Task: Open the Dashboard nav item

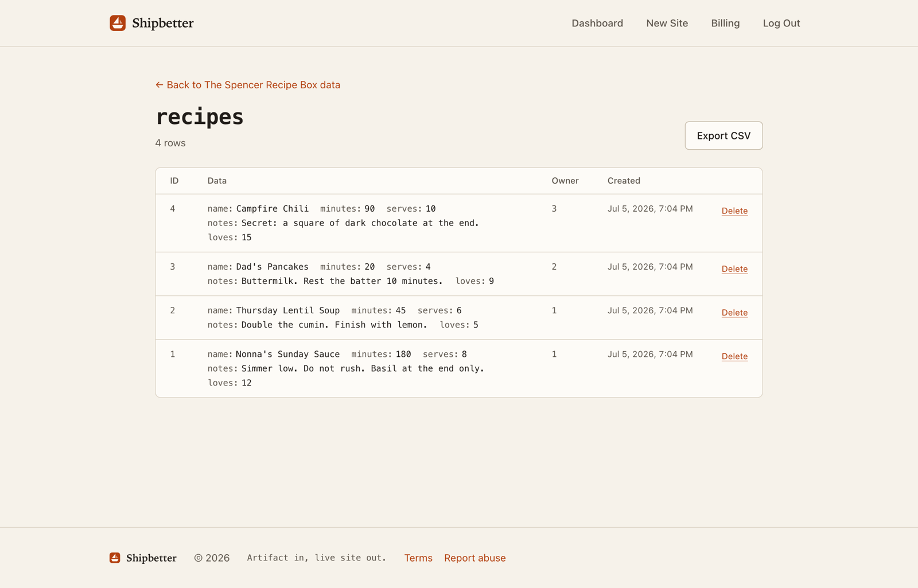Action: point(597,23)
